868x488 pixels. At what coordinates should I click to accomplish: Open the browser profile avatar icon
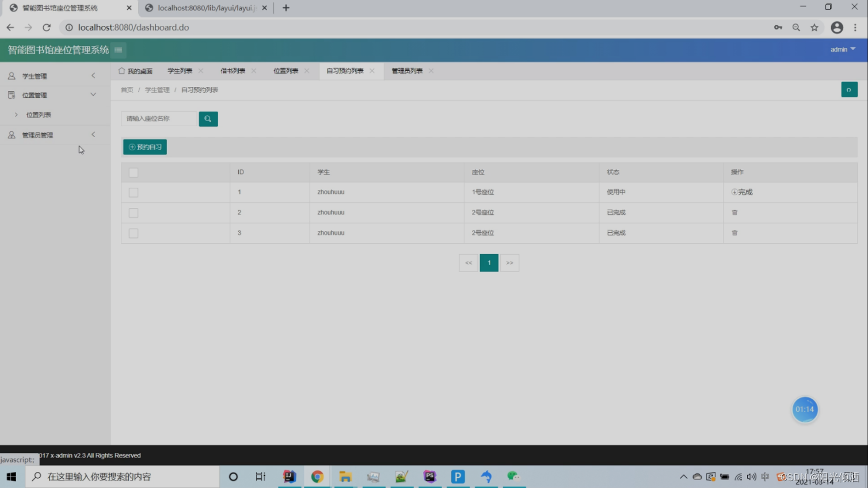point(837,27)
